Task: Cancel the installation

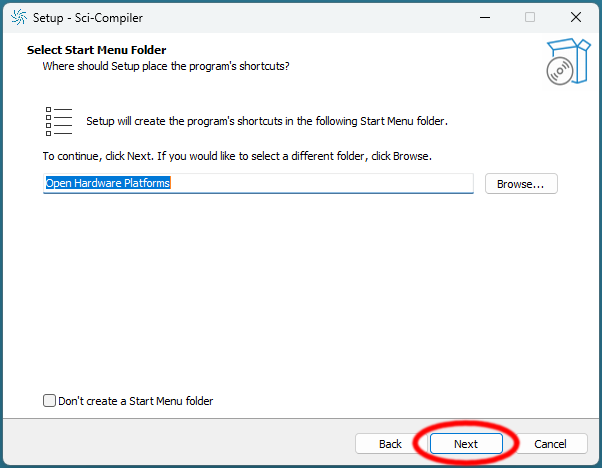Action: [550, 444]
